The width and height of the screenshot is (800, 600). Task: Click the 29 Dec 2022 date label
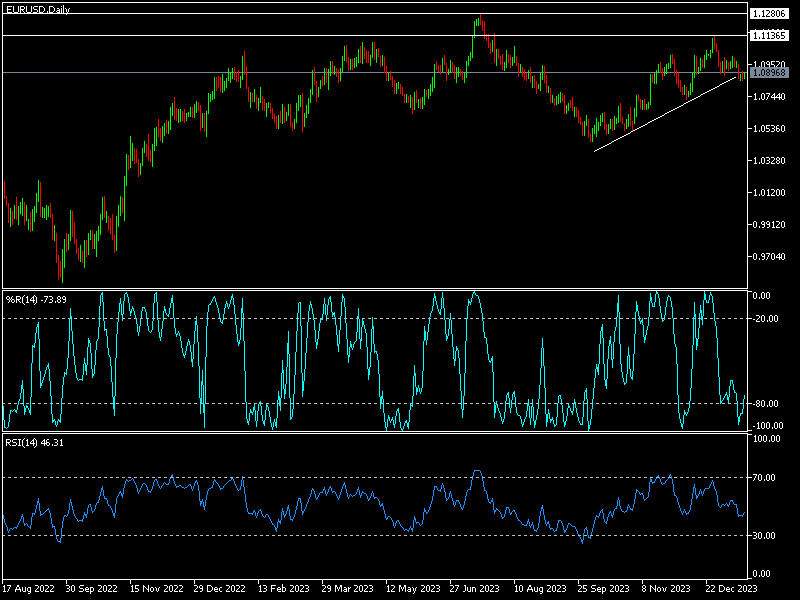tap(219, 588)
